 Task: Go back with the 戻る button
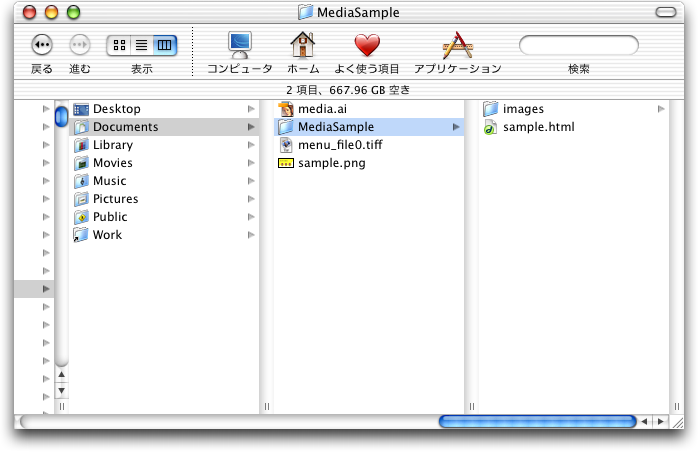(42, 45)
